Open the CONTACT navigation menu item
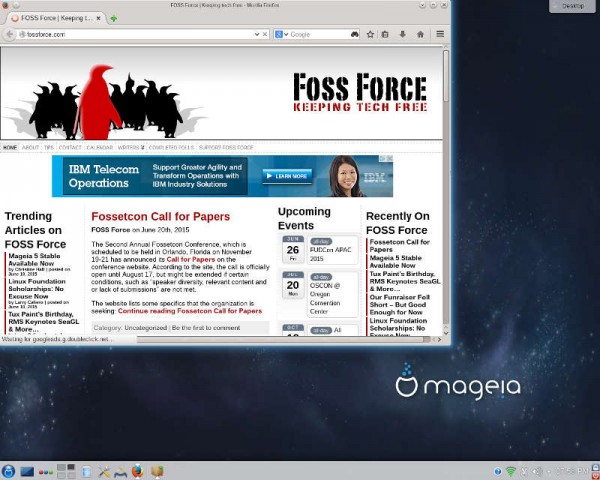This screenshot has width=600, height=480. click(x=70, y=147)
